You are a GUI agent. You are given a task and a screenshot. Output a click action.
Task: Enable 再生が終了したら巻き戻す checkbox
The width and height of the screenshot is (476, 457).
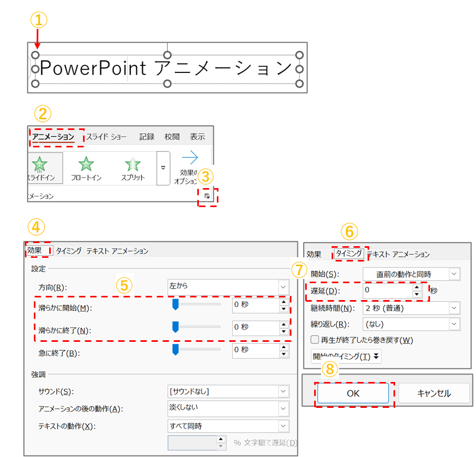point(315,340)
